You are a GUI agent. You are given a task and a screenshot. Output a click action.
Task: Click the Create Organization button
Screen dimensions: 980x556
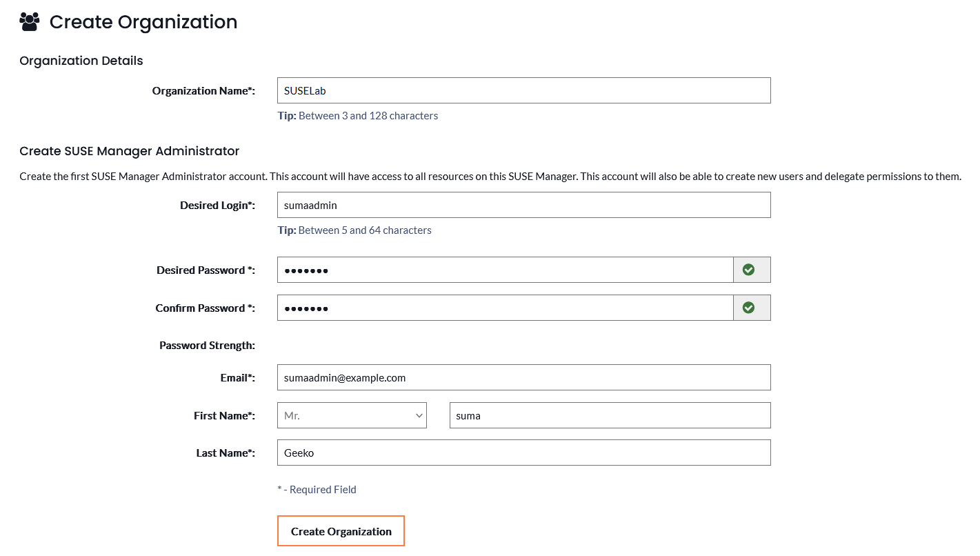tap(341, 531)
